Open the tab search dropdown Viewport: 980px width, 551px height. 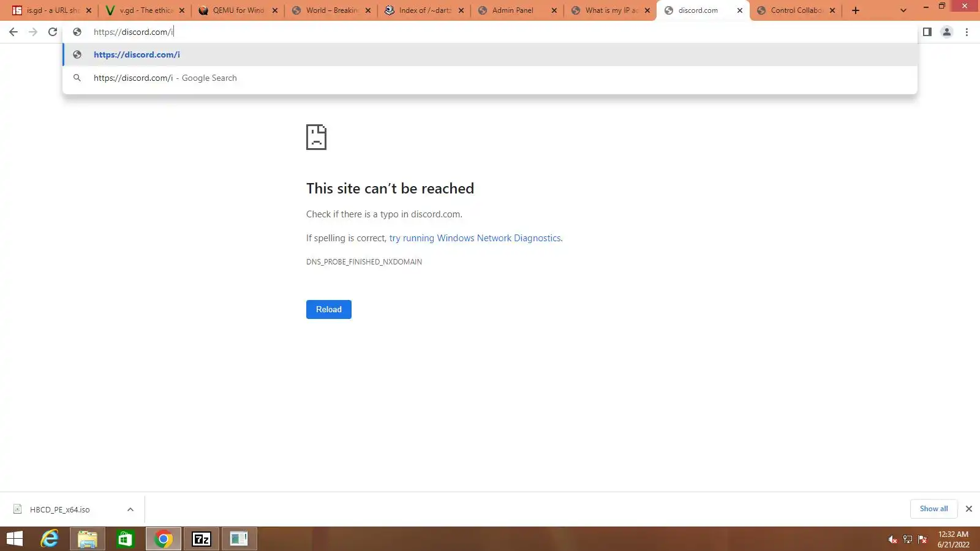click(903, 10)
